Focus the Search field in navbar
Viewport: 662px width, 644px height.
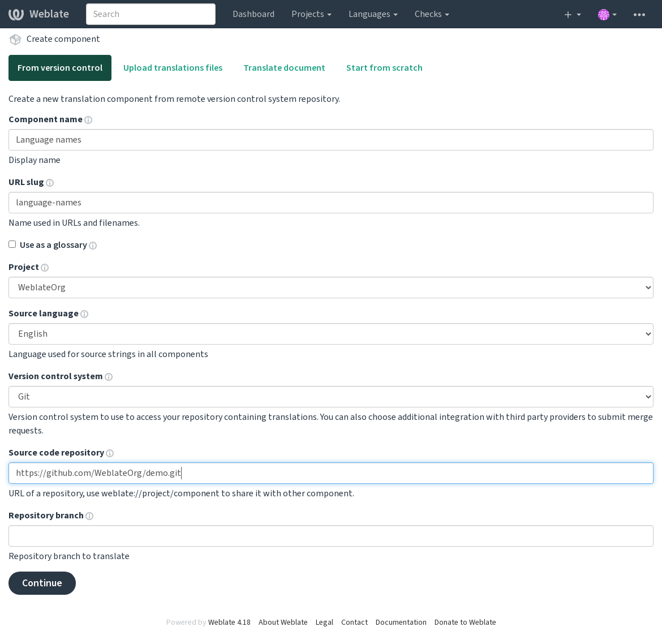click(x=151, y=14)
